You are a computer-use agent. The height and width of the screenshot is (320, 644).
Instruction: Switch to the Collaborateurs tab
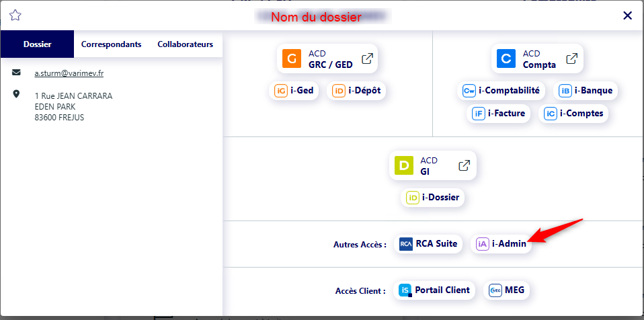point(185,44)
